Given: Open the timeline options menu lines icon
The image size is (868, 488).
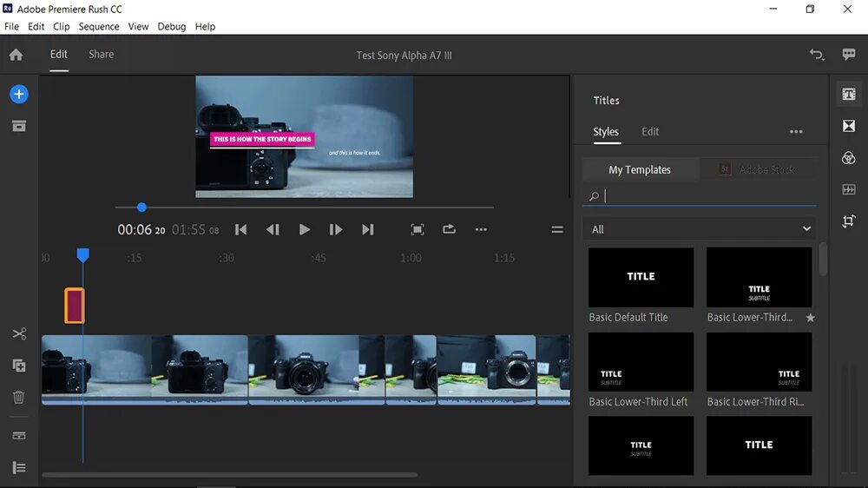Looking at the screenshot, I should point(557,229).
